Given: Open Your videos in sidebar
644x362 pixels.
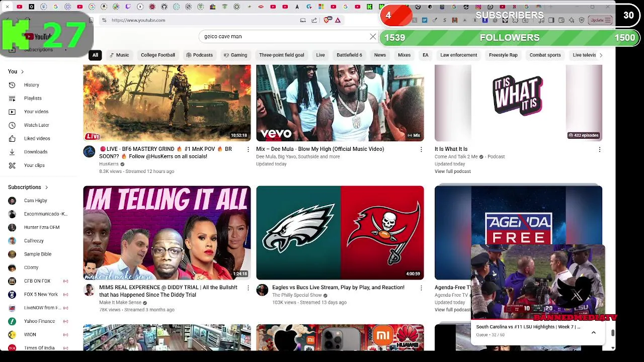Looking at the screenshot, I should 36,112.
